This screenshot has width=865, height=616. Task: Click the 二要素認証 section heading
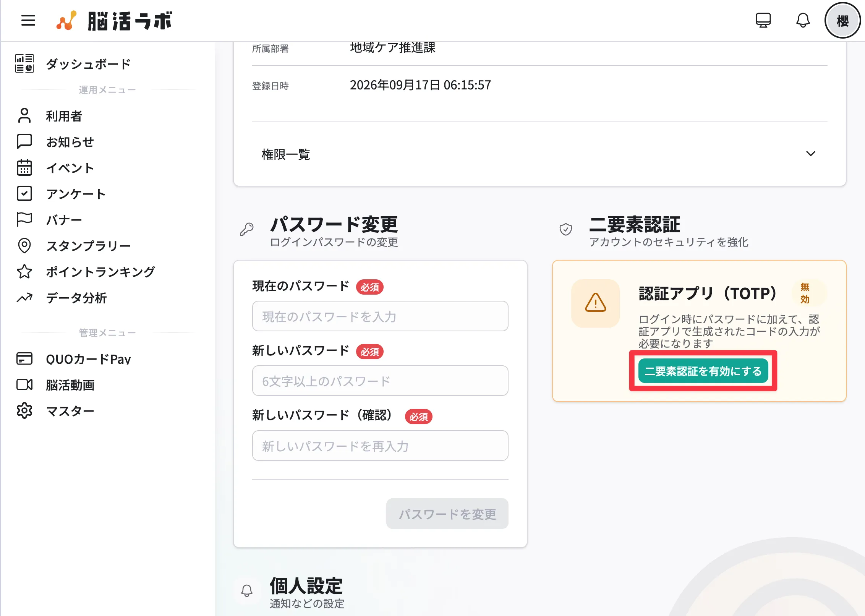(635, 224)
